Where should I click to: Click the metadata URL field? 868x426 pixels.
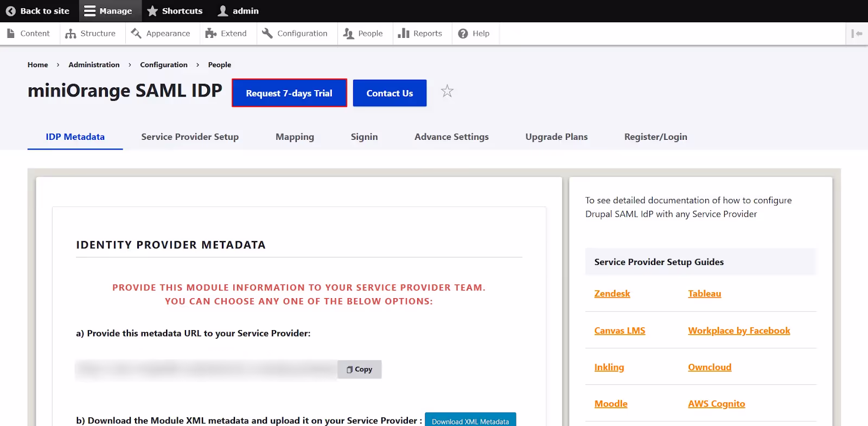click(x=207, y=370)
